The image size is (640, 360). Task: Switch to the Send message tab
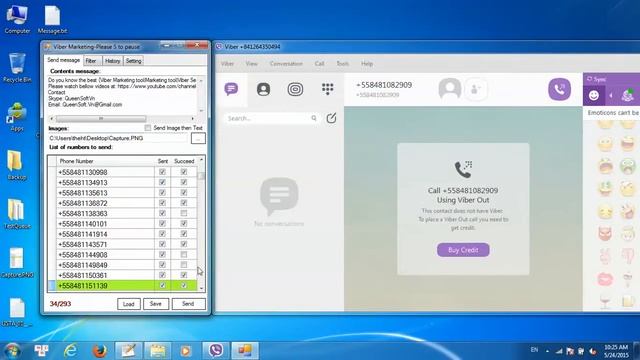[x=64, y=60]
